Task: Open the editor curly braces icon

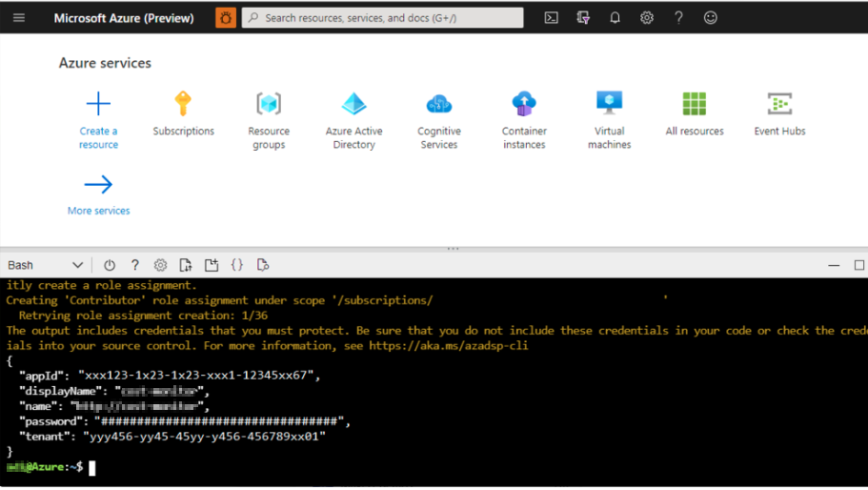Action: click(237, 265)
